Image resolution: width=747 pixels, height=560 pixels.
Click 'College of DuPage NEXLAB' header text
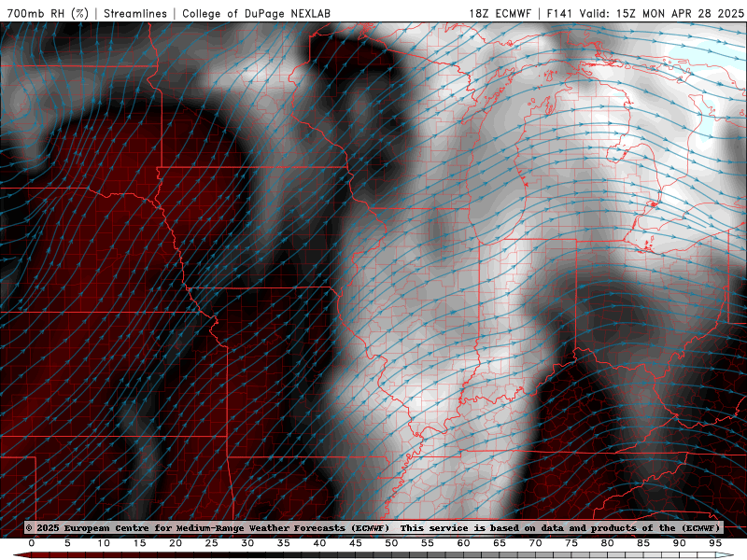pyautogui.click(x=256, y=13)
